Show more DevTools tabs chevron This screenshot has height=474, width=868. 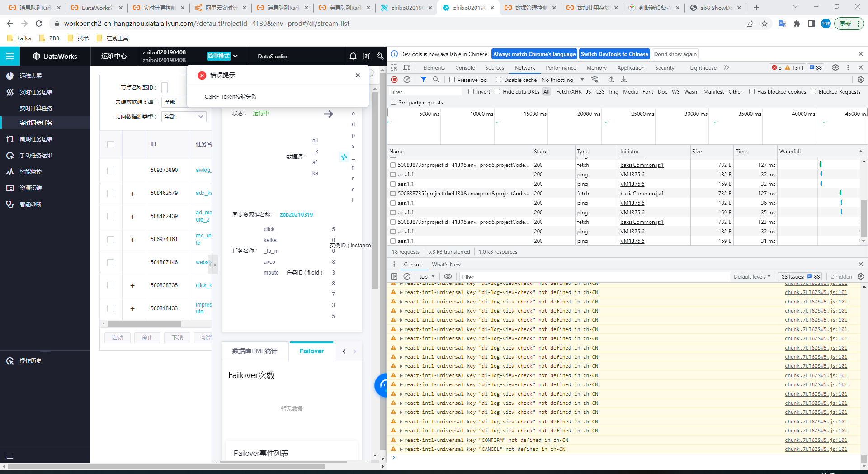tap(726, 67)
